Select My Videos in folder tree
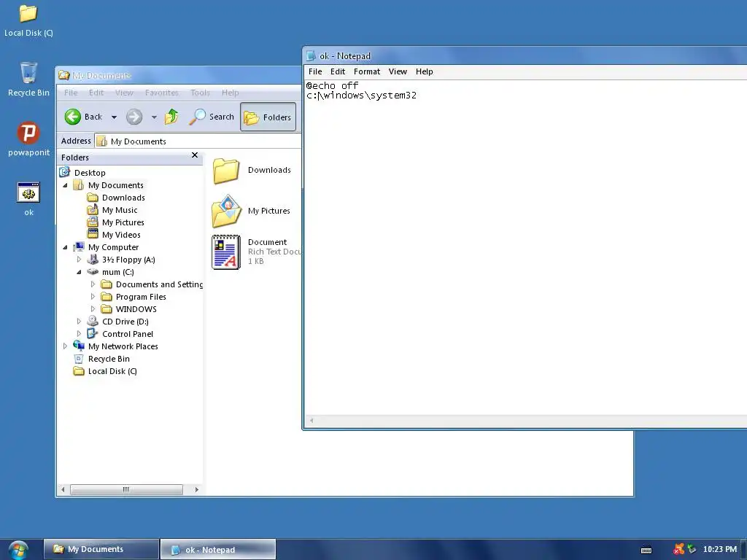The image size is (747, 560). coord(121,235)
